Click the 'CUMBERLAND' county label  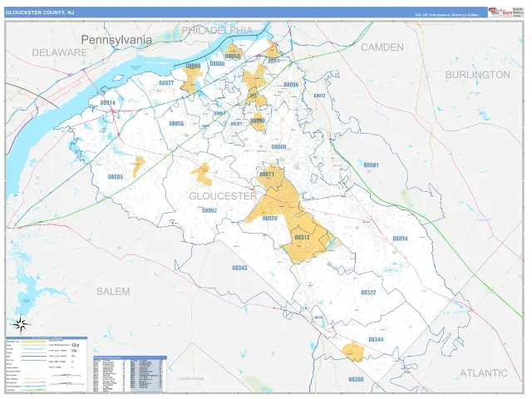190,378
